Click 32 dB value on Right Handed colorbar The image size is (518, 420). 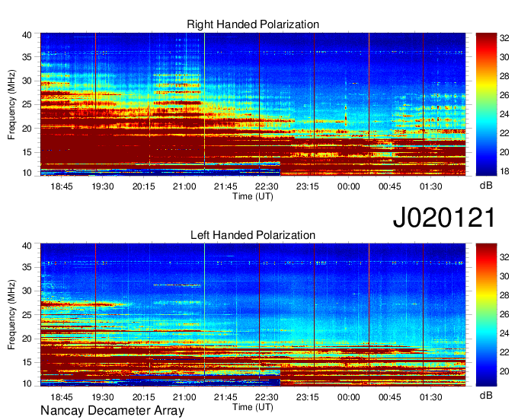pos(504,38)
